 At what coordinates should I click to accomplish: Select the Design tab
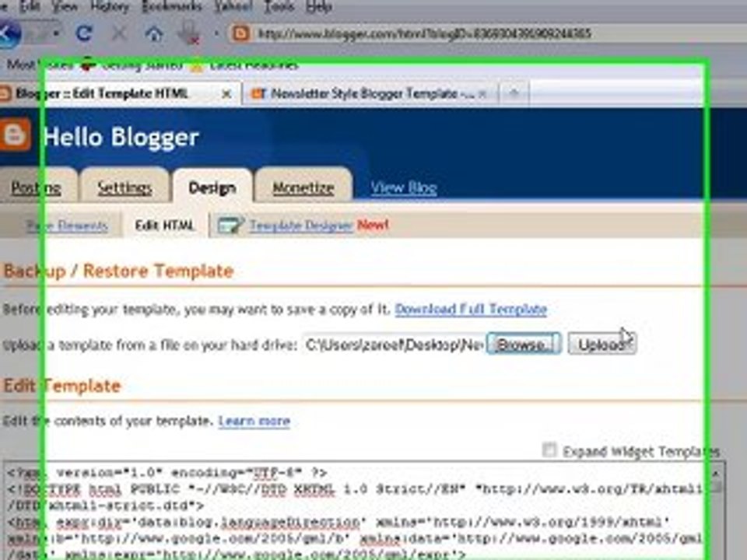[212, 187]
